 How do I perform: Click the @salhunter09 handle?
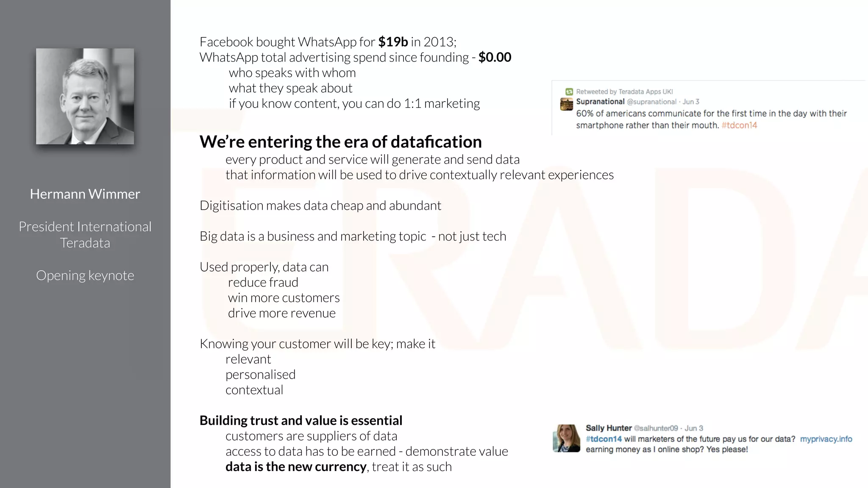click(656, 428)
